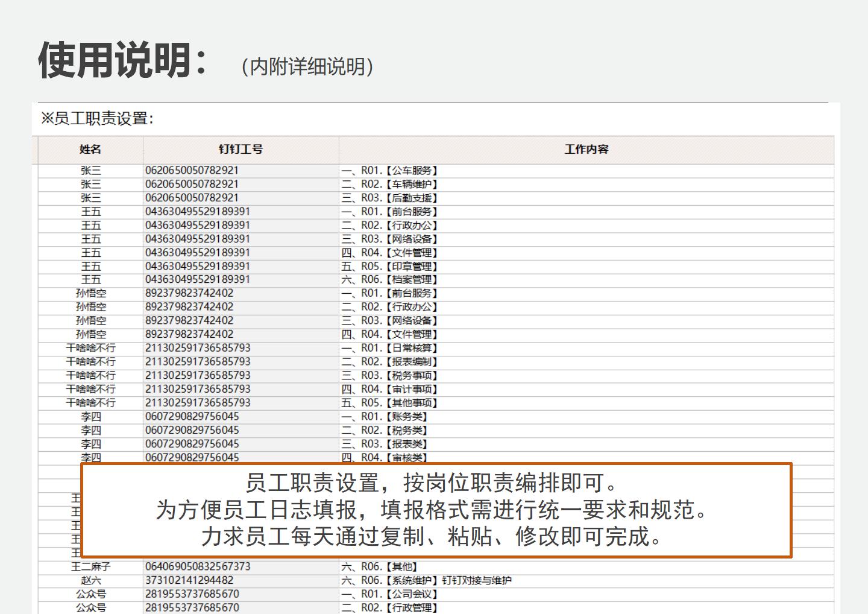The height and width of the screenshot is (614, 868).
Task: Select 王五's R01.【前台服务】 cell
Action: click(x=587, y=212)
